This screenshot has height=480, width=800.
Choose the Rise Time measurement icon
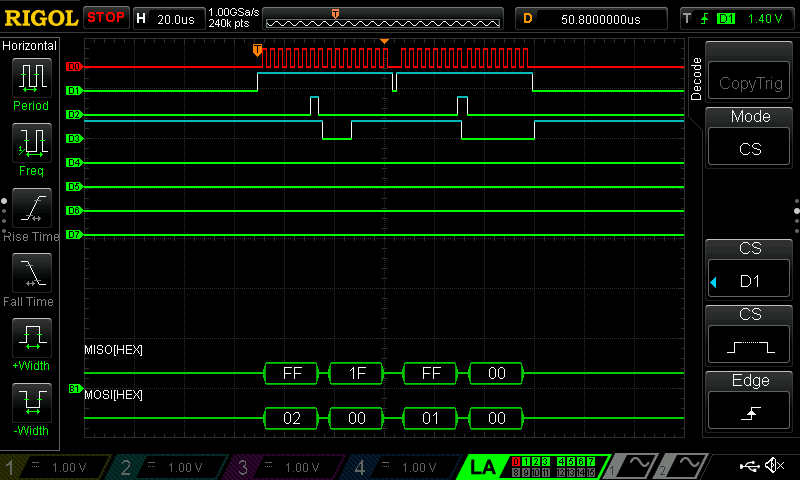[30, 208]
